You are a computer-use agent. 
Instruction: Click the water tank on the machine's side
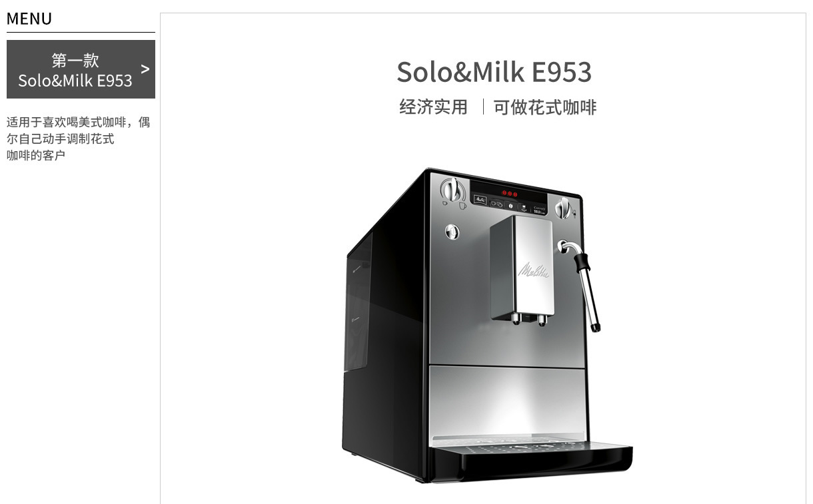tap(358, 306)
